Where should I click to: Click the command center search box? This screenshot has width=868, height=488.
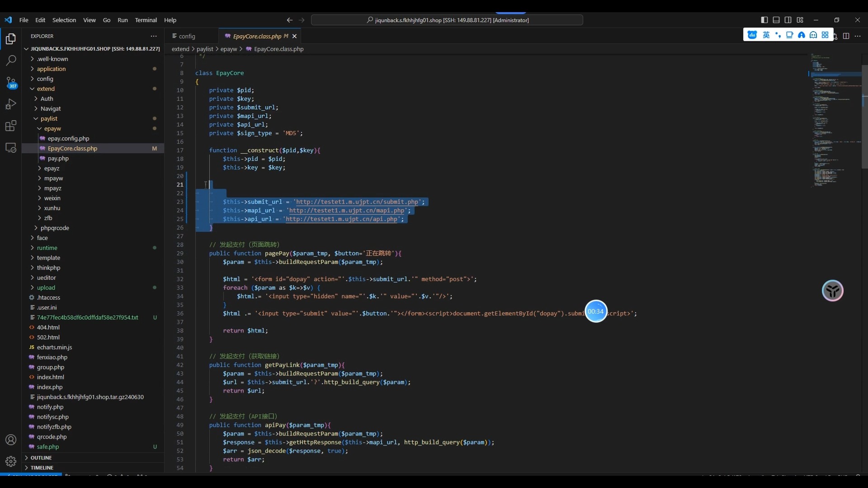pos(447,20)
